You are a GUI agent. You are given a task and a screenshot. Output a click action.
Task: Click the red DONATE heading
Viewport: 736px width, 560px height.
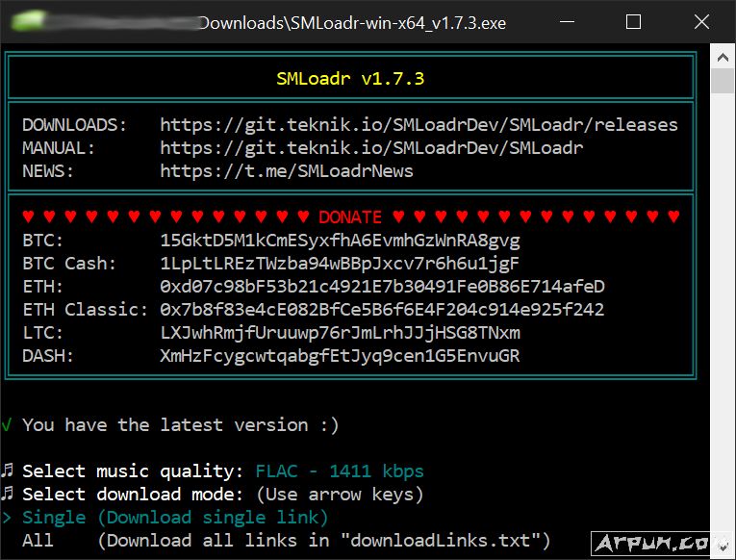pyautogui.click(x=350, y=217)
